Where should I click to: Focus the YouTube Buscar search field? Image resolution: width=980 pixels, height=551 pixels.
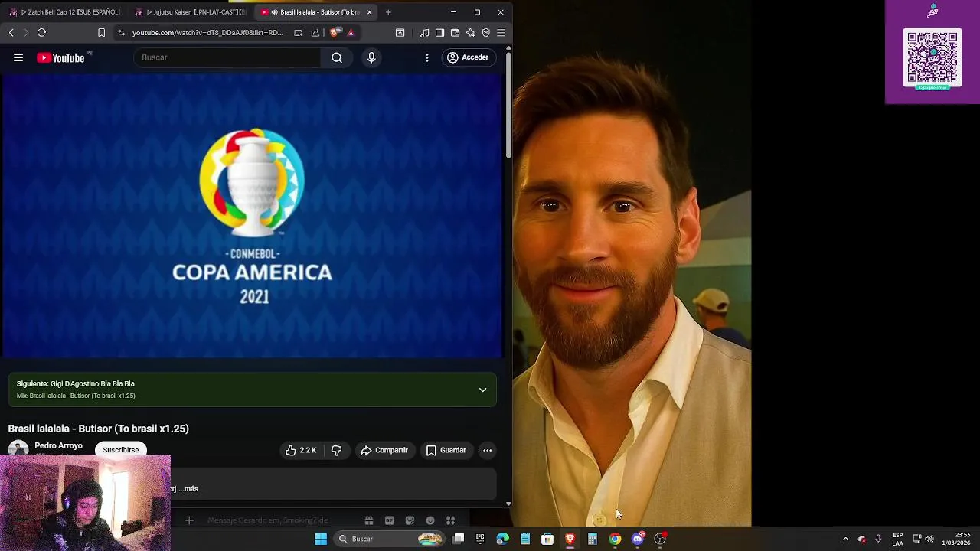[227, 57]
